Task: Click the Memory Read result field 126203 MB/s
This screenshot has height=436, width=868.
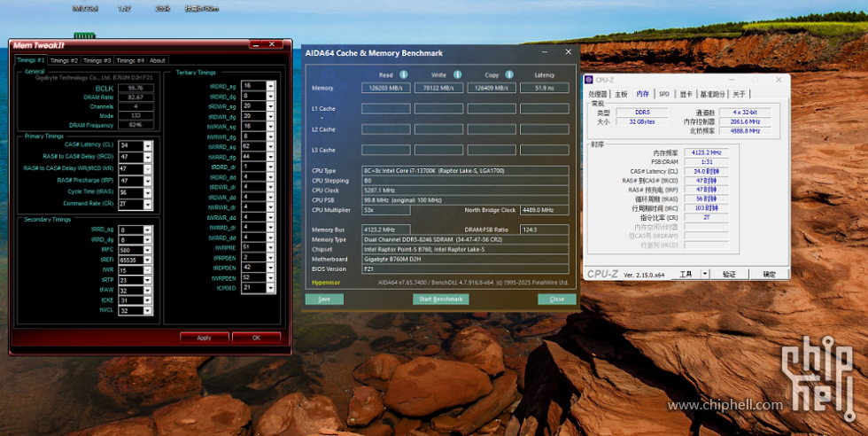Action: 386,88
